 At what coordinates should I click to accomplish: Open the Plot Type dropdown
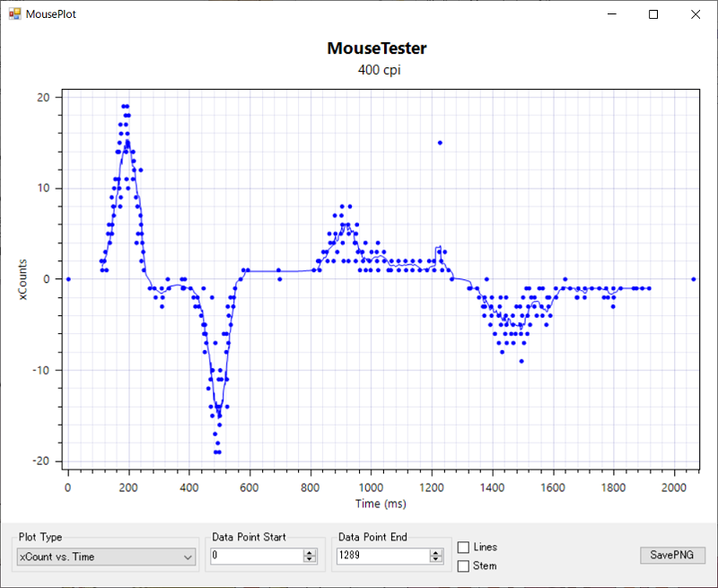[x=106, y=557]
